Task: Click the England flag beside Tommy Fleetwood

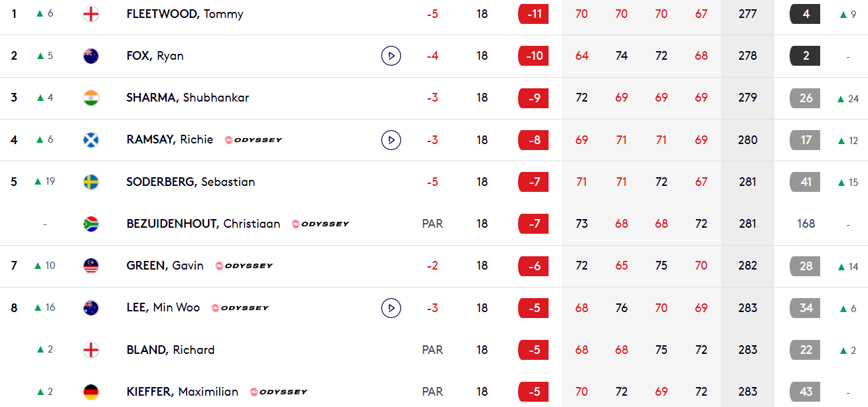Action: tap(91, 14)
